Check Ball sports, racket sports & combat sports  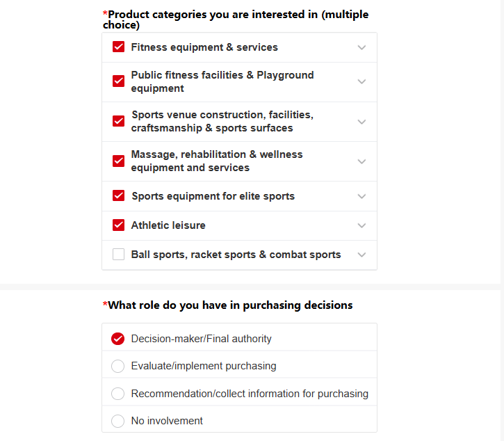[x=118, y=255]
